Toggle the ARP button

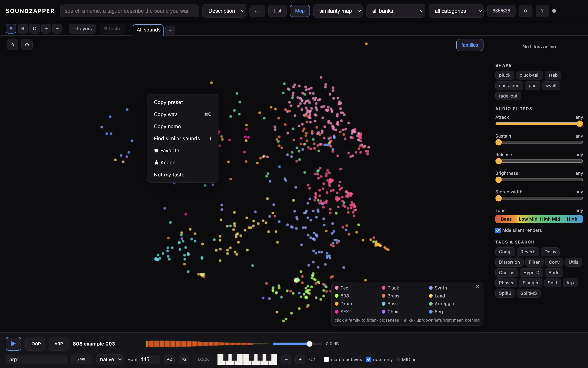tap(59, 344)
